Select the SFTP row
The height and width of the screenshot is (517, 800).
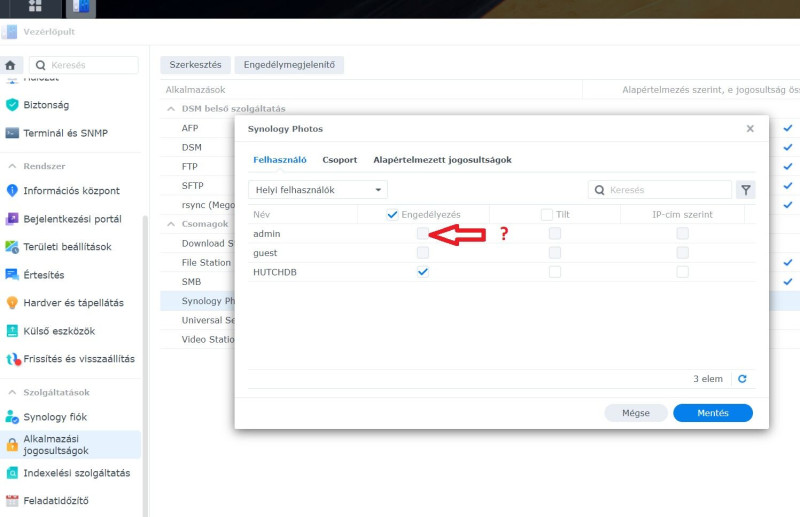click(197, 186)
